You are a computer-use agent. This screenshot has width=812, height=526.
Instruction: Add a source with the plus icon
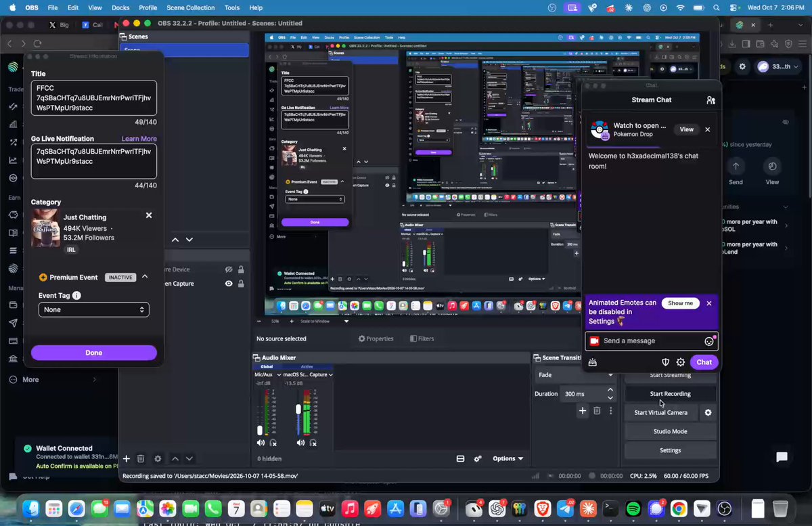point(126,459)
